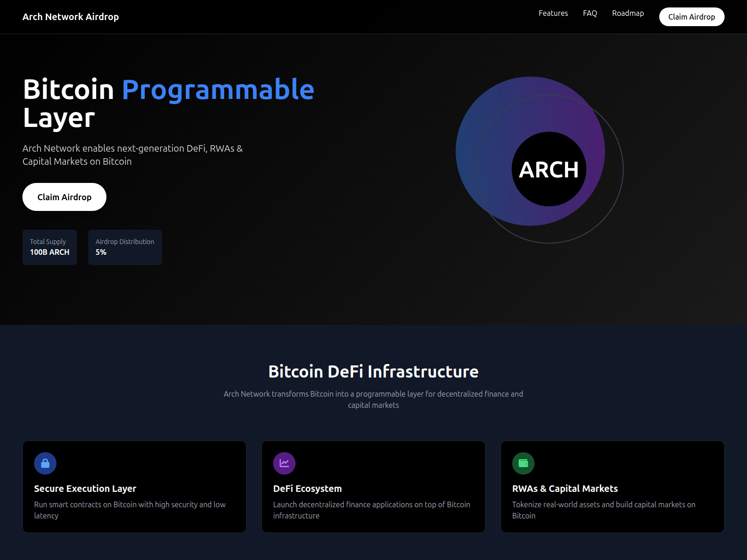Screen dimensions: 747x560
Task: Open the Features nav link
Action: coord(553,13)
